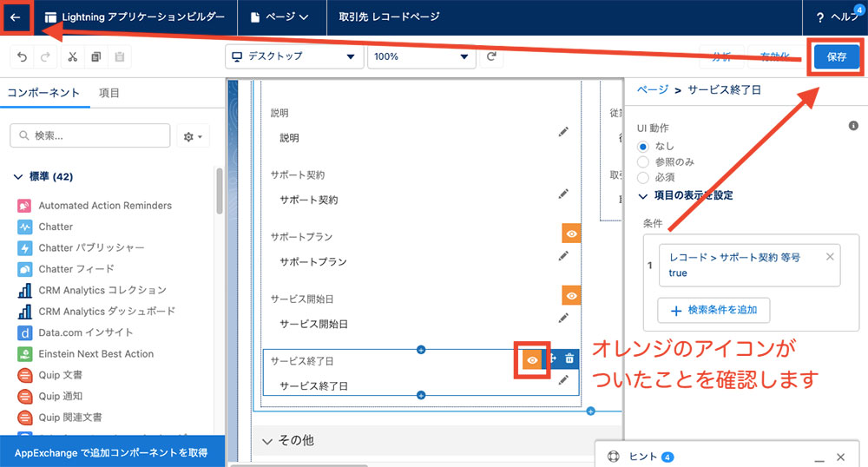Image resolution: width=868 pixels, height=467 pixels.
Task: Click pencil icon on 説明 field
Action: click(563, 132)
